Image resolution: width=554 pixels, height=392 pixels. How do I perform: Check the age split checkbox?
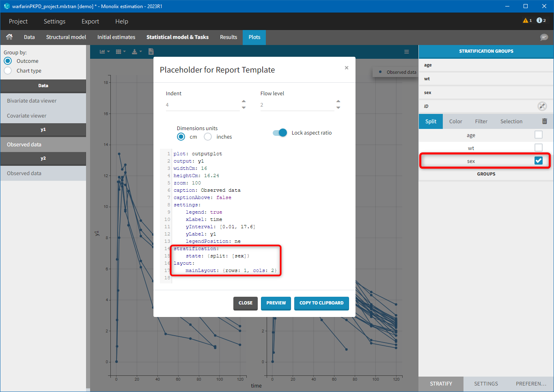[x=538, y=135]
